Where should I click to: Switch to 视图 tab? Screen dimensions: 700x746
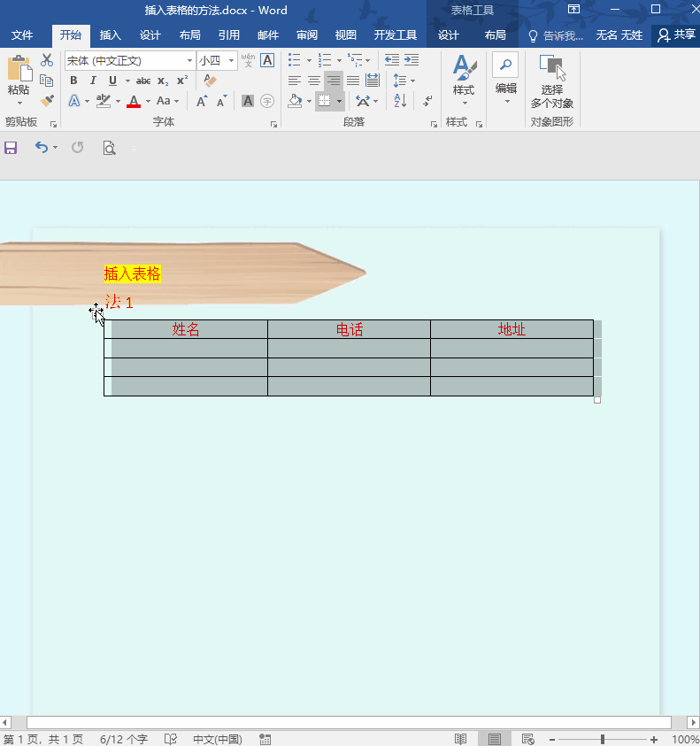[x=345, y=35]
